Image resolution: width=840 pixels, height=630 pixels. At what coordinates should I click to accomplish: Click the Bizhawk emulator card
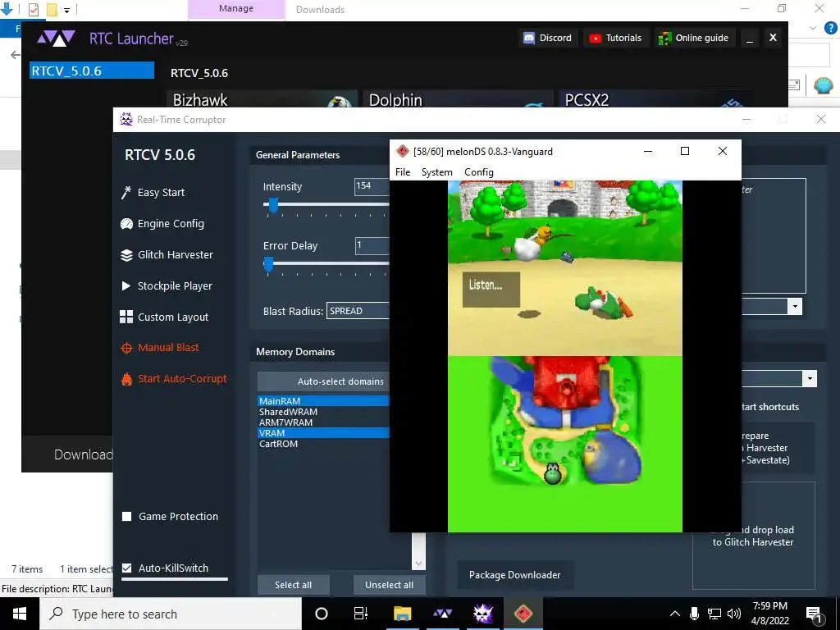[x=262, y=99]
